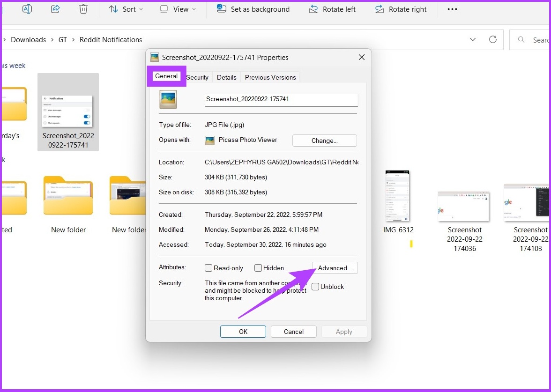The image size is (551, 392).
Task: Click the Accessed date value
Action: (x=266, y=244)
